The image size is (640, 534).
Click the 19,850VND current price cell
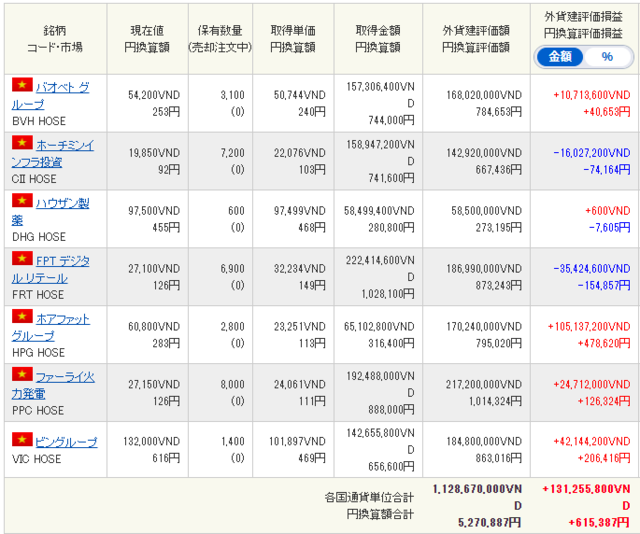tap(154, 153)
